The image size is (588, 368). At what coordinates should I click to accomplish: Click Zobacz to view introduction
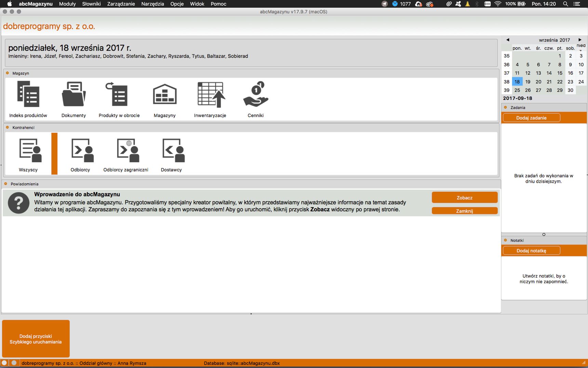click(465, 198)
